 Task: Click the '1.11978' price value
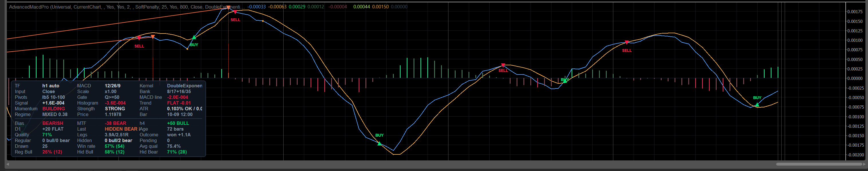click(113, 114)
